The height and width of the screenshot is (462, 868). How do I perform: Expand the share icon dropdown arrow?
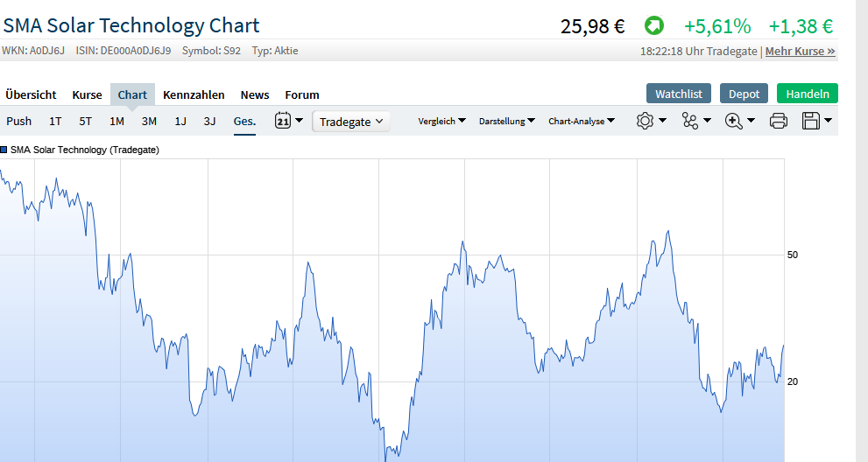(x=707, y=120)
